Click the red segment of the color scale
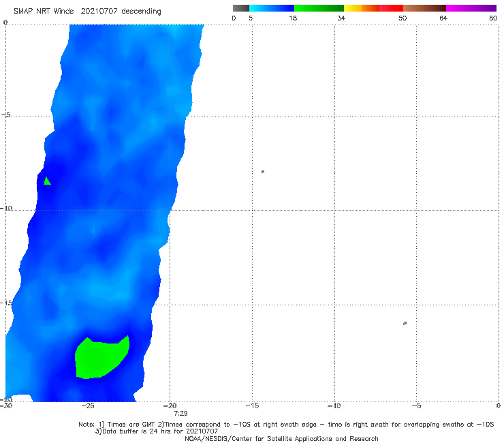The image size is (504, 443). (391, 8)
